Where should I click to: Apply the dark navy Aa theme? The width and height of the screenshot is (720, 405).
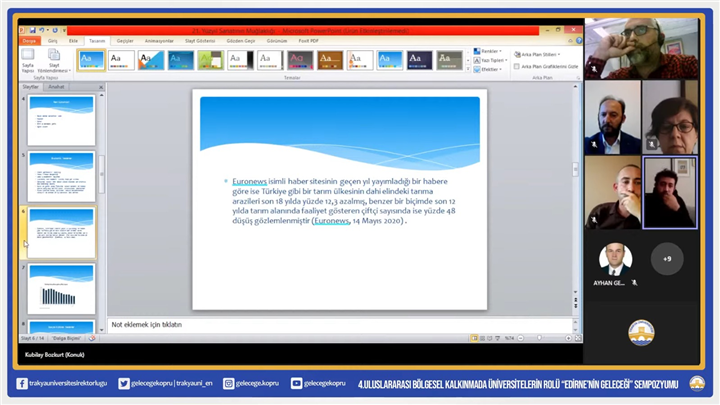pyautogui.click(x=419, y=60)
